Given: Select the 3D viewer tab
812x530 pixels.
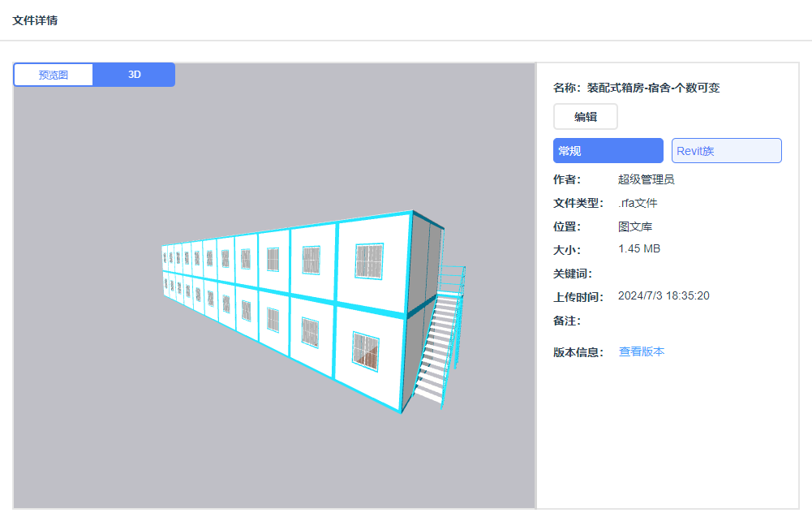Looking at the screenshot, I should 134,74.
